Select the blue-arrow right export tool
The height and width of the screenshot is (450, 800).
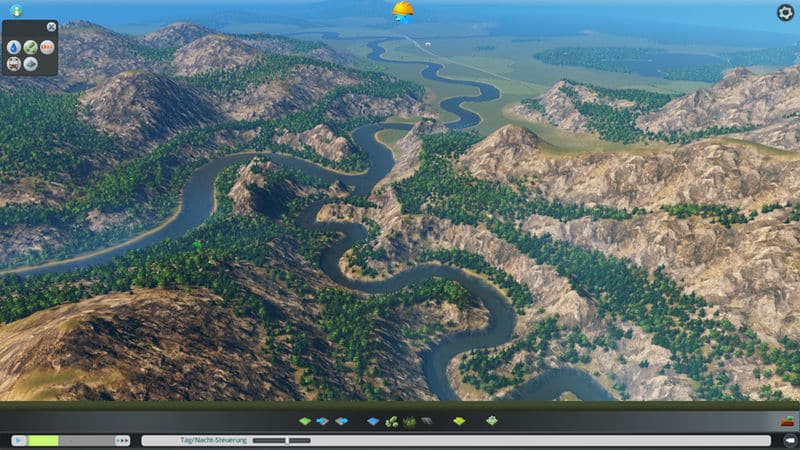341,422
